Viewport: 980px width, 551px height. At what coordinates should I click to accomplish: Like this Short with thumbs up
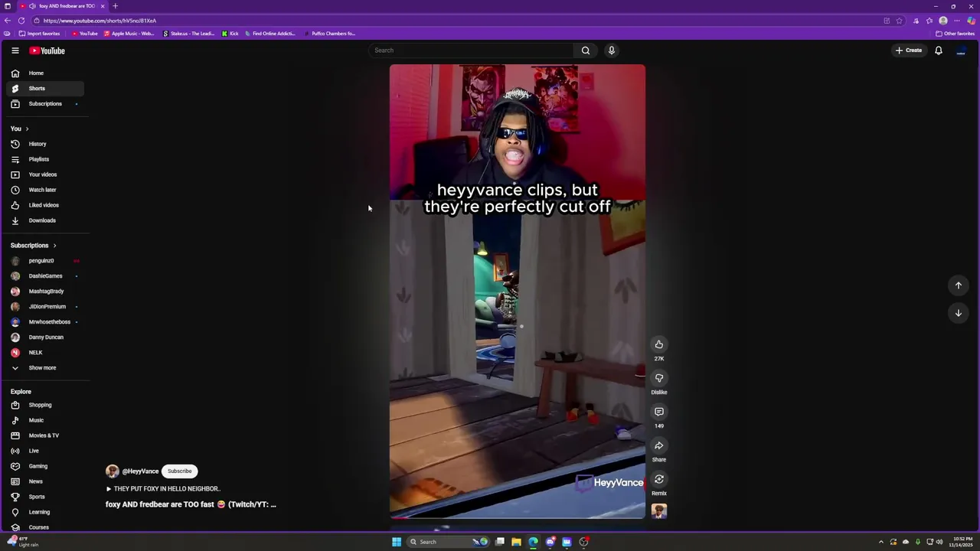659,344
